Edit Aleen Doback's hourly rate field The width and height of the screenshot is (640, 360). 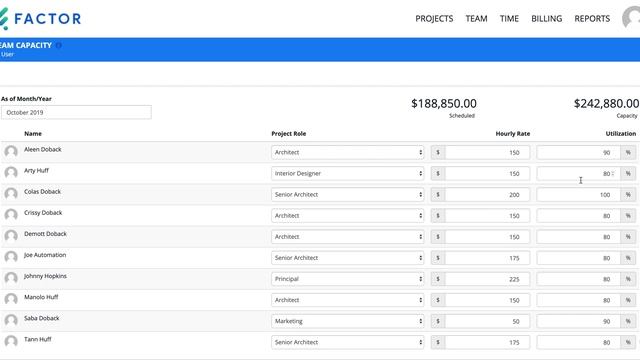tap(487, 152)
